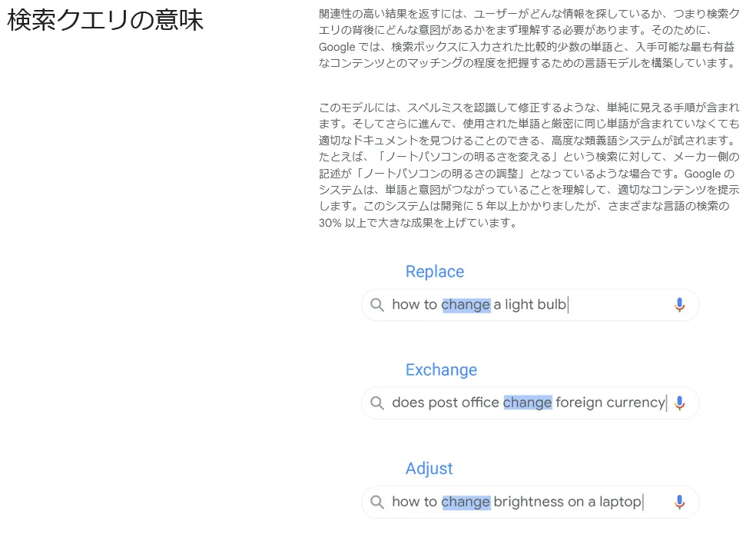Image resolution: width=756 pixels, height=534 pixels.
Task: Click the magnifier icon in the Adjust search box
Action: pyautogui.click(x=377, y=502)
